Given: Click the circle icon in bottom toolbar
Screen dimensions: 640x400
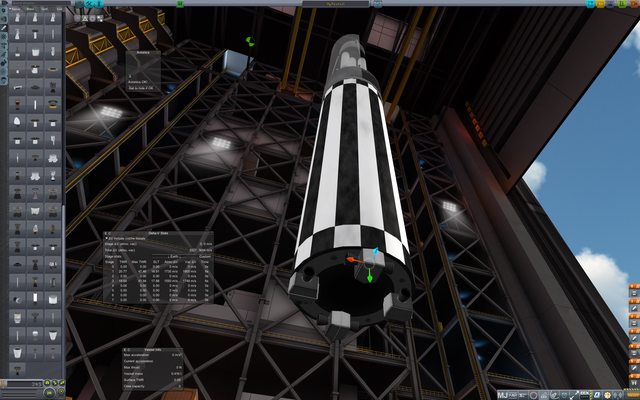Looking at the screenshot, I should [533, 395].
